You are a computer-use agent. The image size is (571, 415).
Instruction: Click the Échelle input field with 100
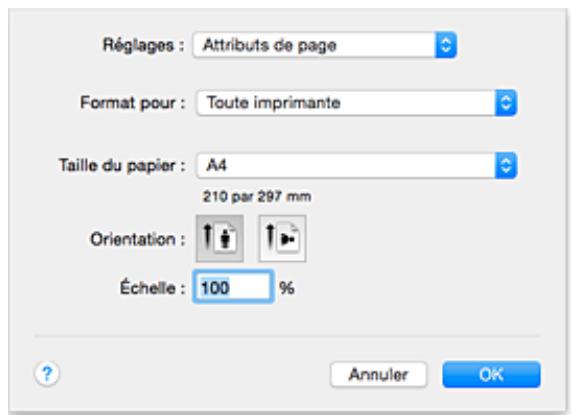(x=233, y=287)
